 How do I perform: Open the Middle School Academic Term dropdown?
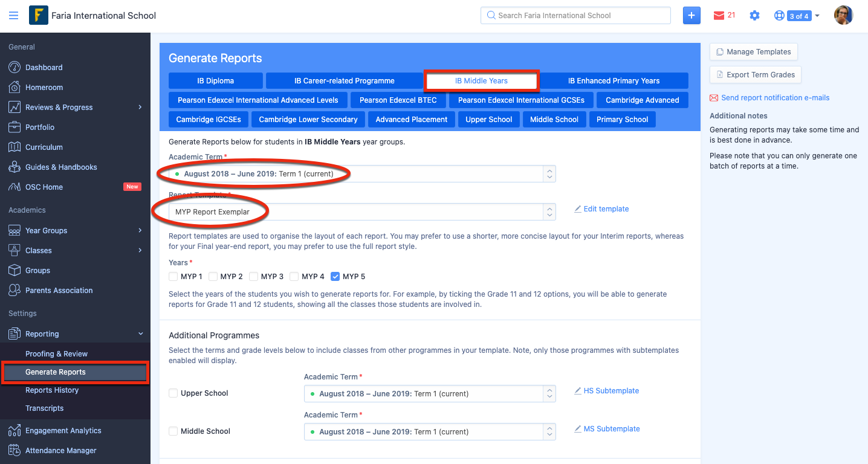click(430, 432)
